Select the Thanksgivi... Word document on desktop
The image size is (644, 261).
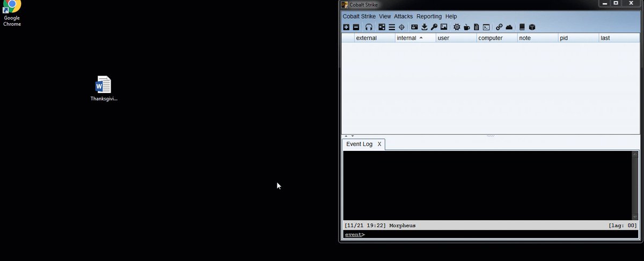pos(104,89)
